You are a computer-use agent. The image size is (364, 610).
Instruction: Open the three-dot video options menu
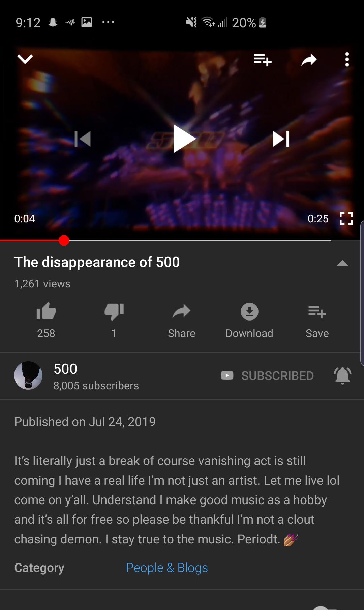click(347, 60)
